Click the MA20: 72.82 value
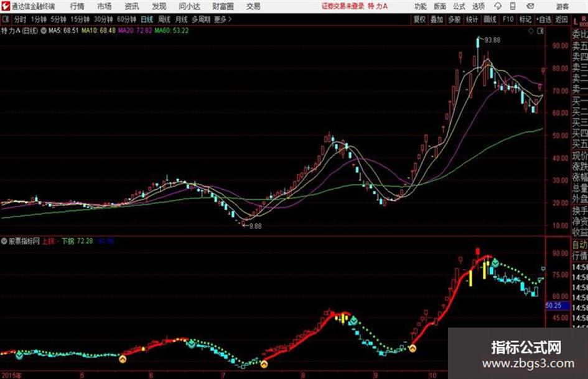This screenshot has width=588, height=379. point(135,30)
